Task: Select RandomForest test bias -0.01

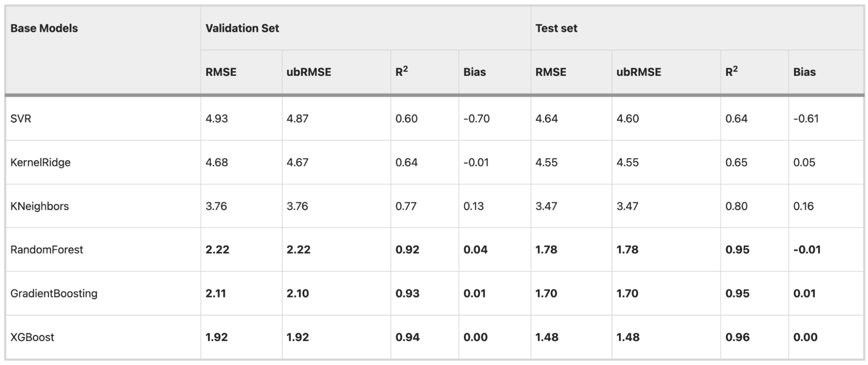Action: pyautogui.click(x=807, y=250)
